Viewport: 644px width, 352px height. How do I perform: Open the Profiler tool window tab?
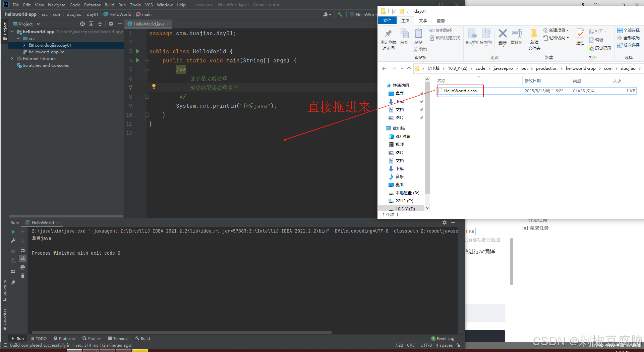click(x=92, y=338)
